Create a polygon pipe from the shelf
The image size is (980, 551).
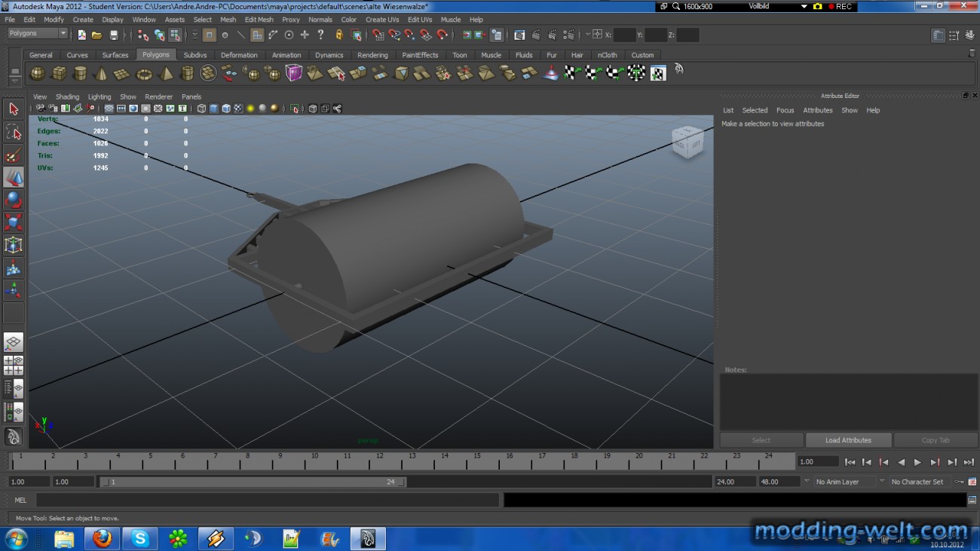pyautogui.click(x=187, y=73)
